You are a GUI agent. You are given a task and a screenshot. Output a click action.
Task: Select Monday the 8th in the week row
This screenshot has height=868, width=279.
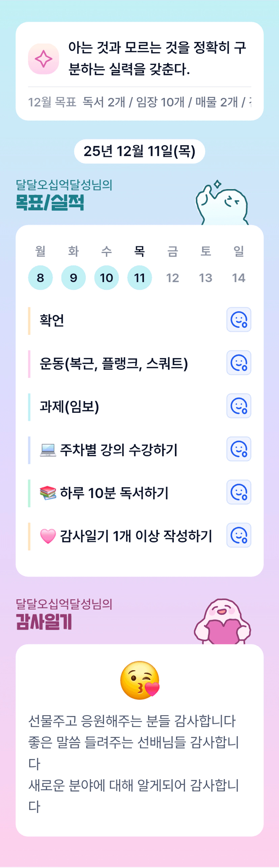40,278
